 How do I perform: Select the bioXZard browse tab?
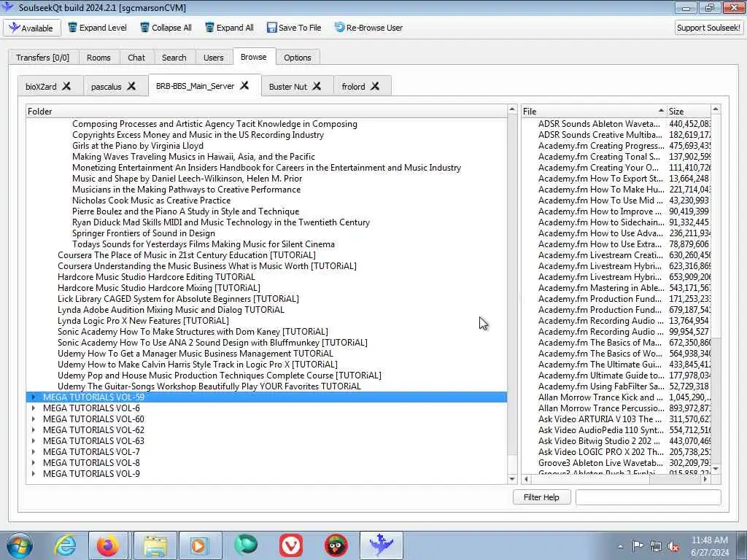point(41,87)
